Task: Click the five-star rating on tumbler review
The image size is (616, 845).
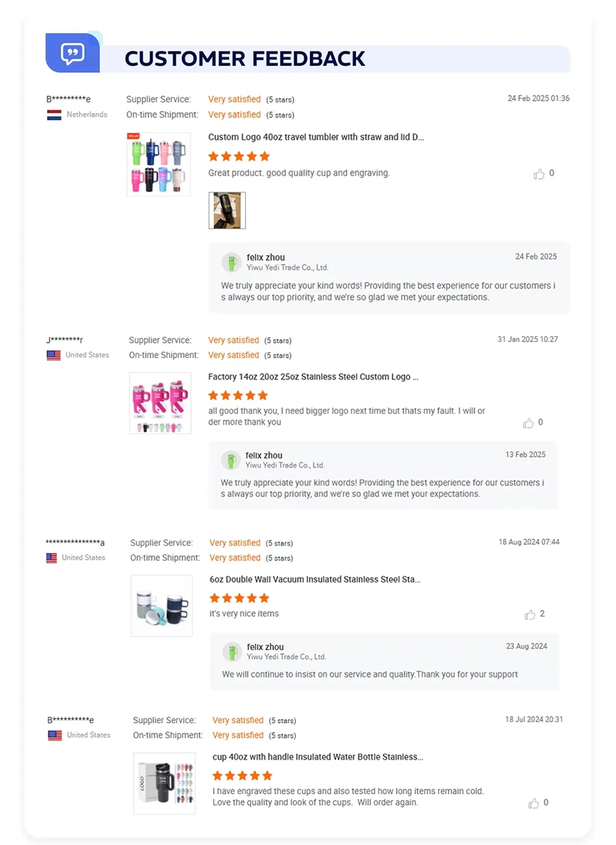Action: click(x=238, y=156)
